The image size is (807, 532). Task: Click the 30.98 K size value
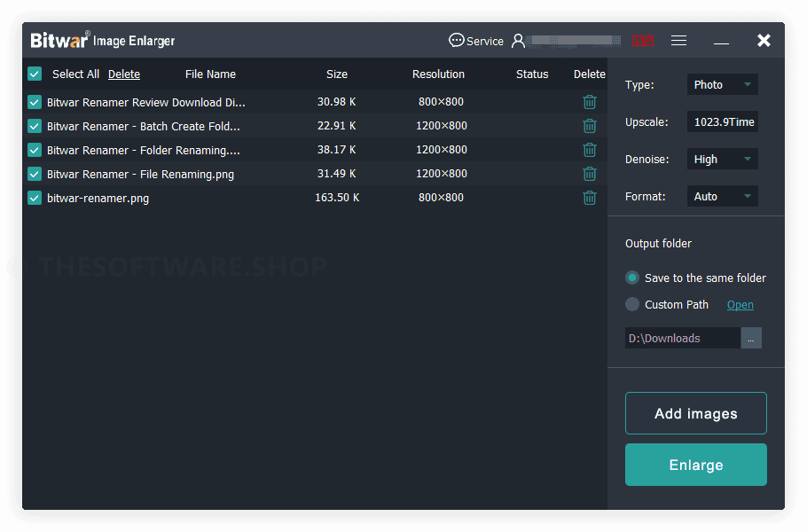click(337, 102)
